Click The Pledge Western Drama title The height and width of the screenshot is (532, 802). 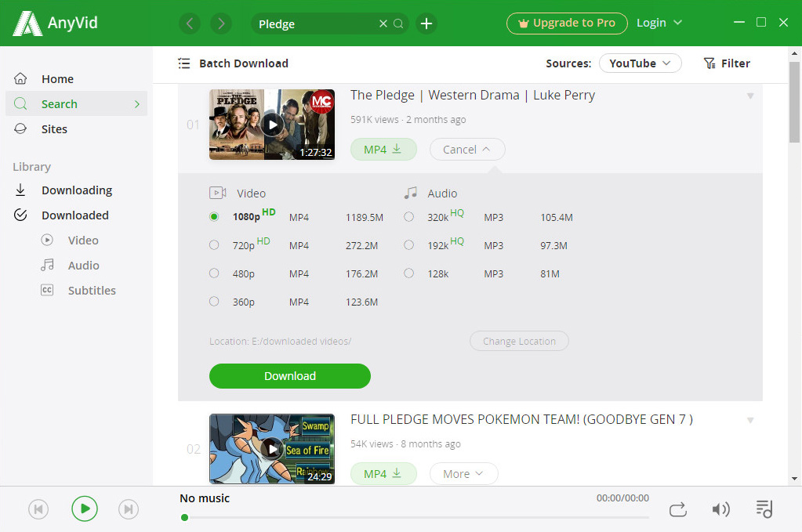(x=473, y=95)
